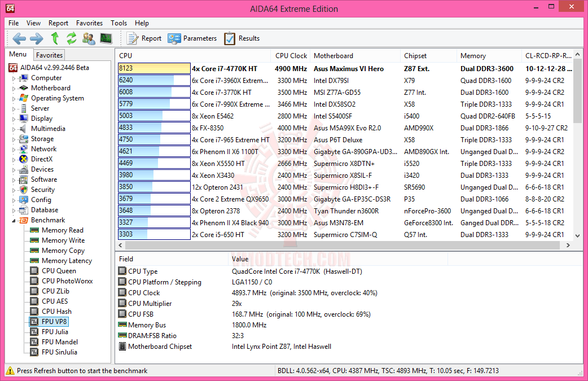Expand the Network tree node
Image resolution: width=588 pixels, height=381 pixels.
coord(14,149)
